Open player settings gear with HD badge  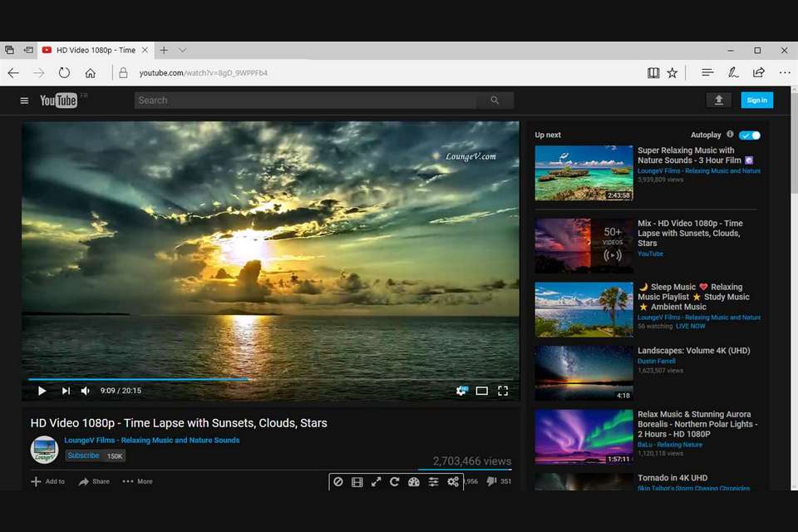(461, 391)
